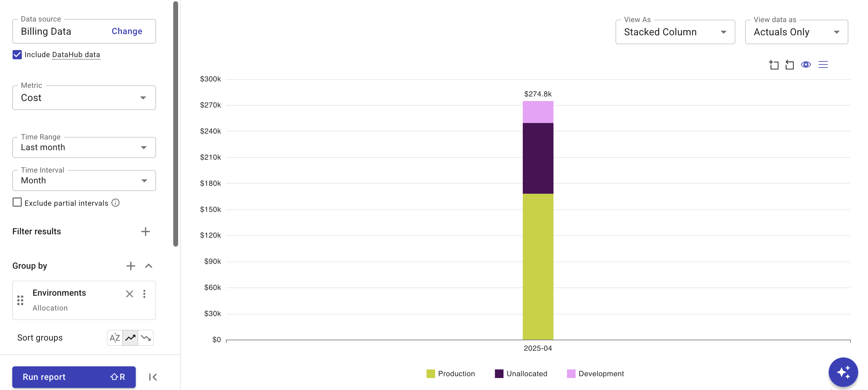This screenshot has width=868, height=390.
Task: Toggle the eye icon above the chart
Action: (806, 64)
